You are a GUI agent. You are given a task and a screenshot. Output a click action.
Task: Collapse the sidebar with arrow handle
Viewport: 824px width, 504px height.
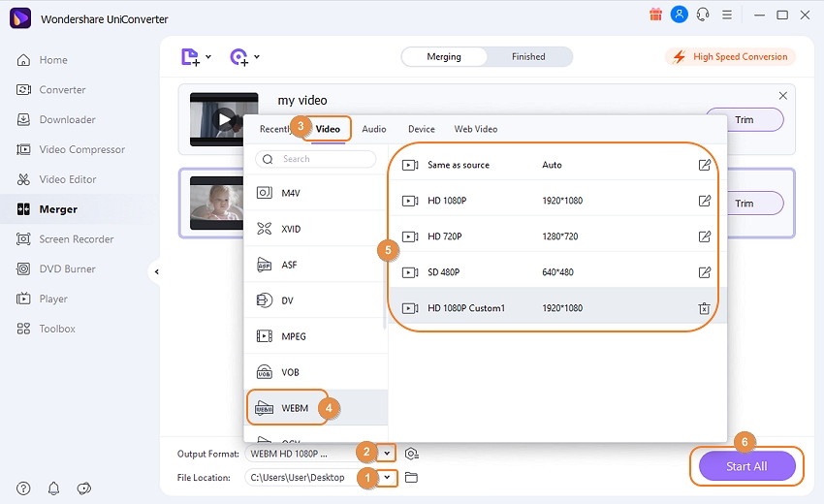coord(155,271)
